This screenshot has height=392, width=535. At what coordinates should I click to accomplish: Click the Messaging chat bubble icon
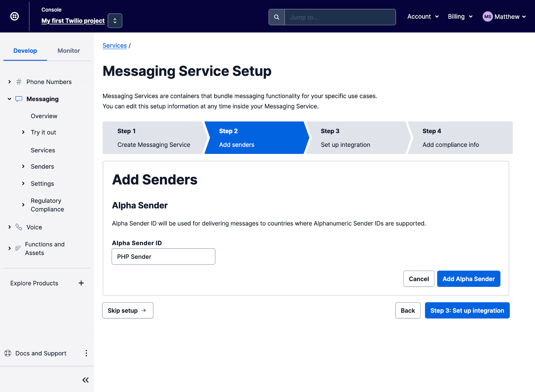(19, 99)
